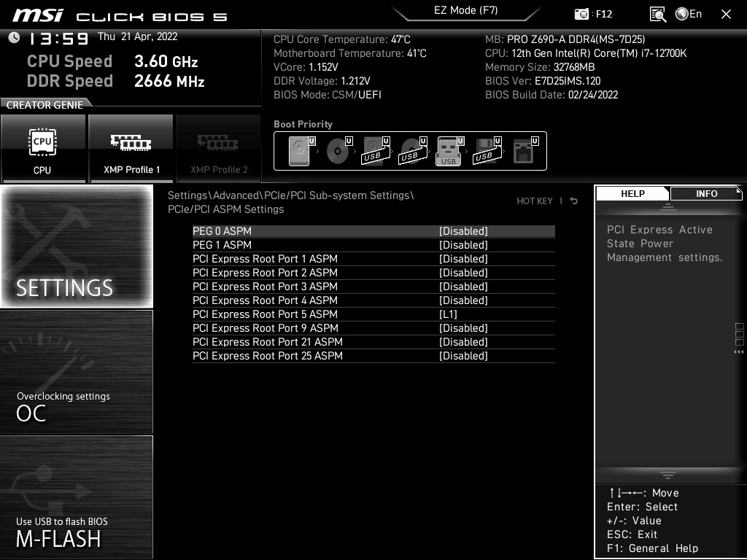Click the back arrow next to HOT KEY
Image resolution: width=747 pixels, height=560 pixels.
[574, 201]
